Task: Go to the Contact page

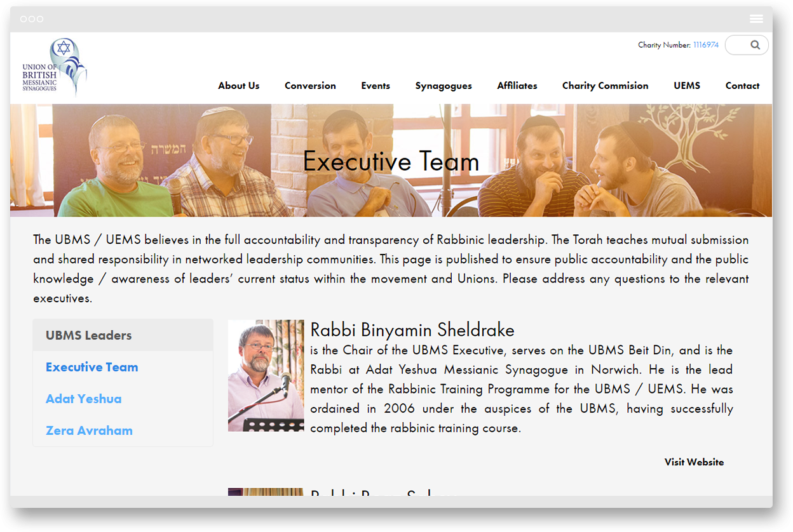Action: point(742,86)
